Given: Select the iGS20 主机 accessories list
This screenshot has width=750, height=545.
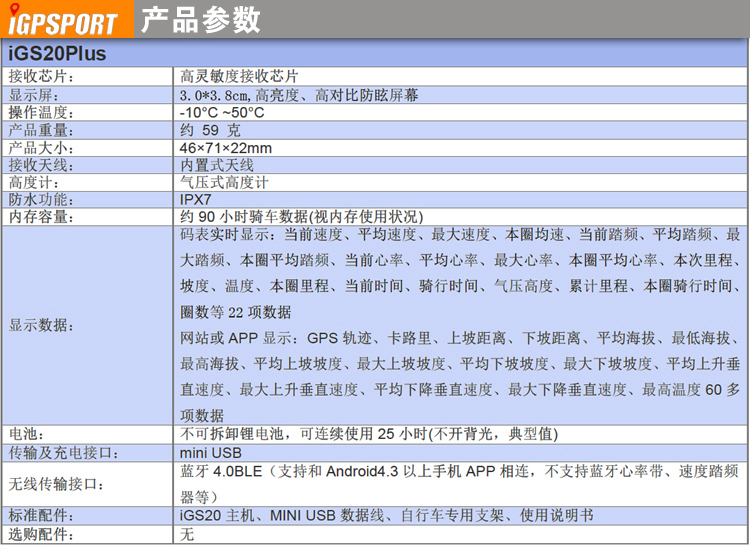Looking at the screenshot, I should tap(386, 515).
